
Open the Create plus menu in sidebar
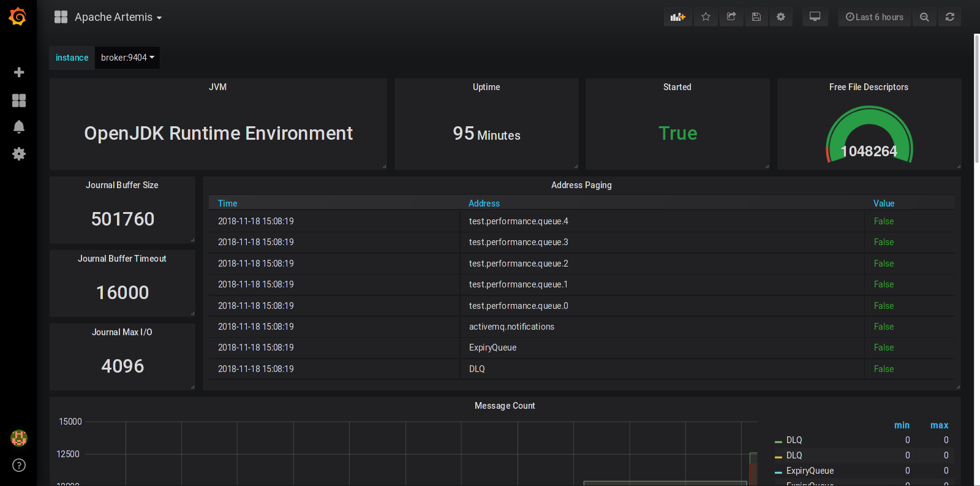(19, 72)
